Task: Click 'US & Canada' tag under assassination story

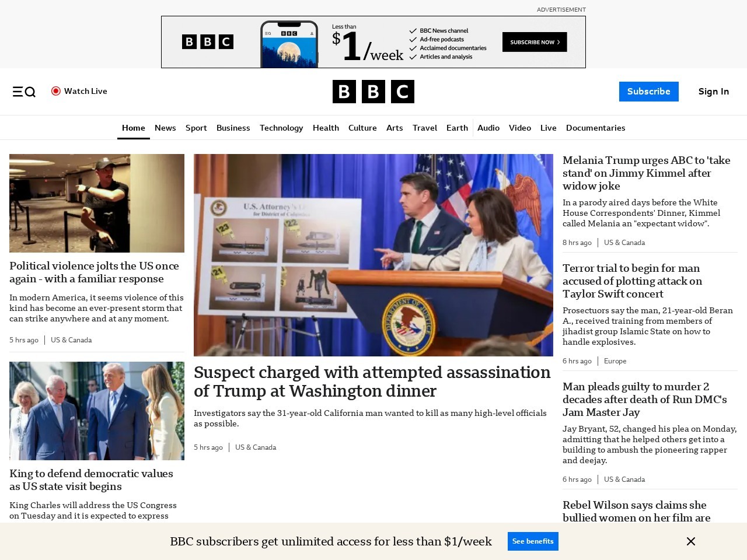Action: (256, 447)
